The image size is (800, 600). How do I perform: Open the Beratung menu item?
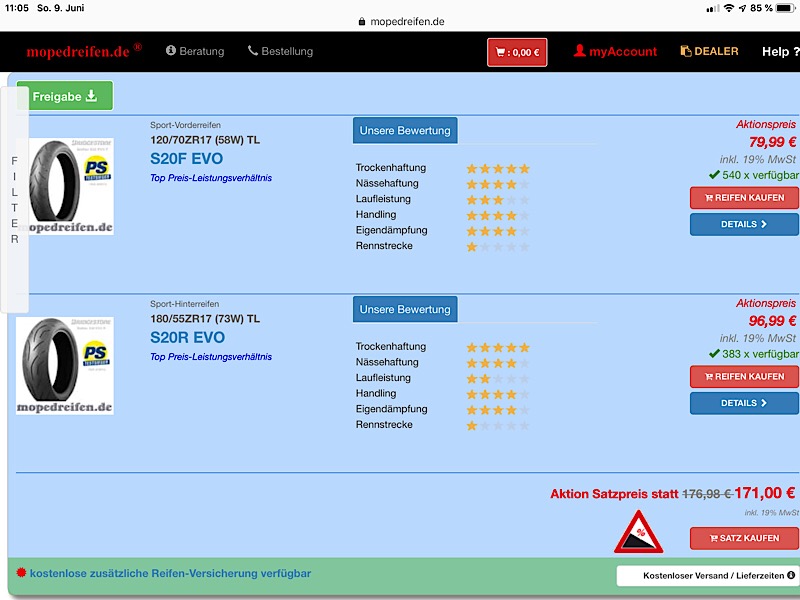point(195,51)
